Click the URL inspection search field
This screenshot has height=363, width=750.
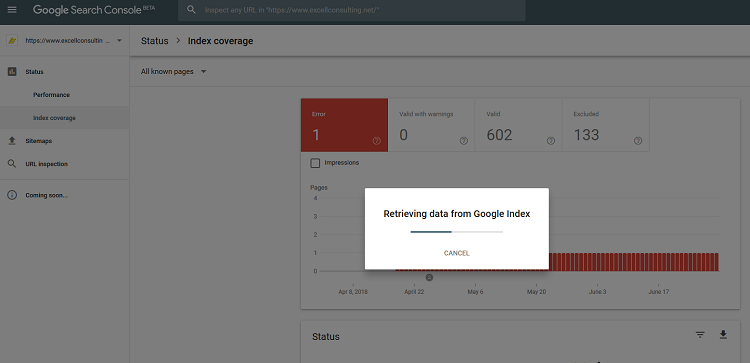click(x=352, y=10)
